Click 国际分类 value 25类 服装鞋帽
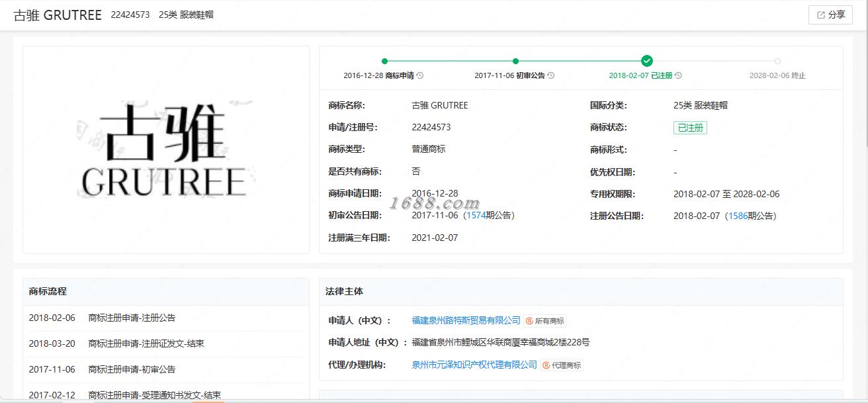This screenshot has height=403, width=868. (701, 105)
